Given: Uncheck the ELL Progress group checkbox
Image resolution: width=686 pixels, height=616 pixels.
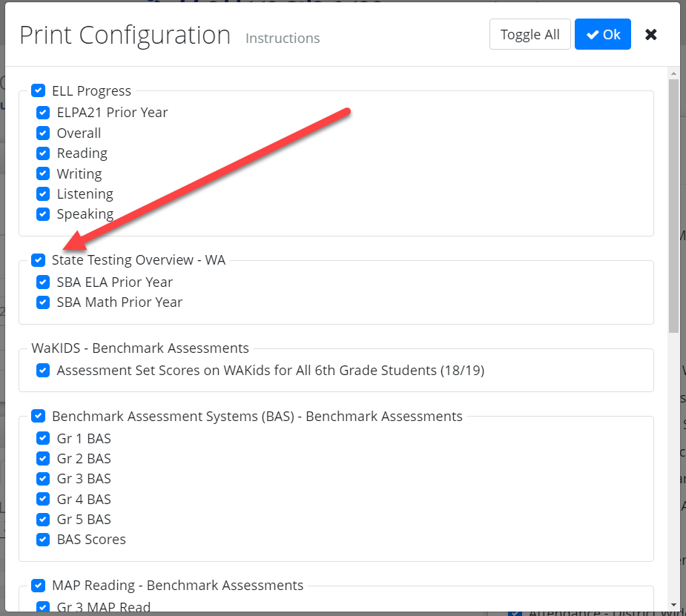Looking at the screenshot, I should point(39,90).
